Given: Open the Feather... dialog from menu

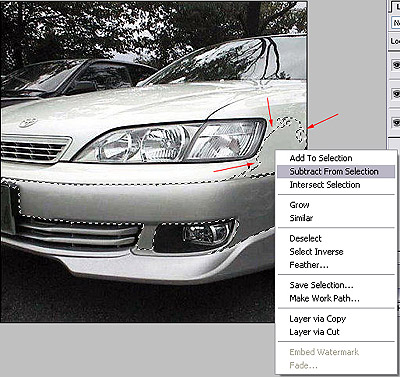Looking at the screenshot, I should point(336,265).
